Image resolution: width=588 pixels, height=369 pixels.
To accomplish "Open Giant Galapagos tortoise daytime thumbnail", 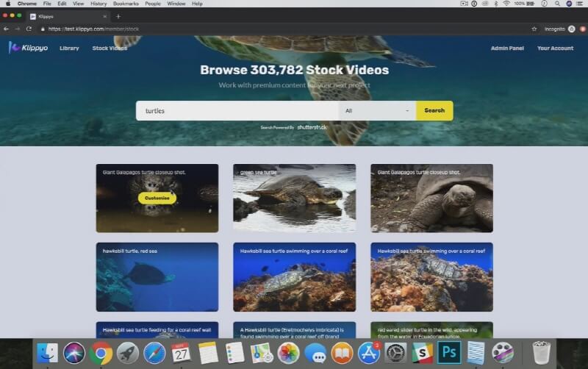I will [431, 198].
